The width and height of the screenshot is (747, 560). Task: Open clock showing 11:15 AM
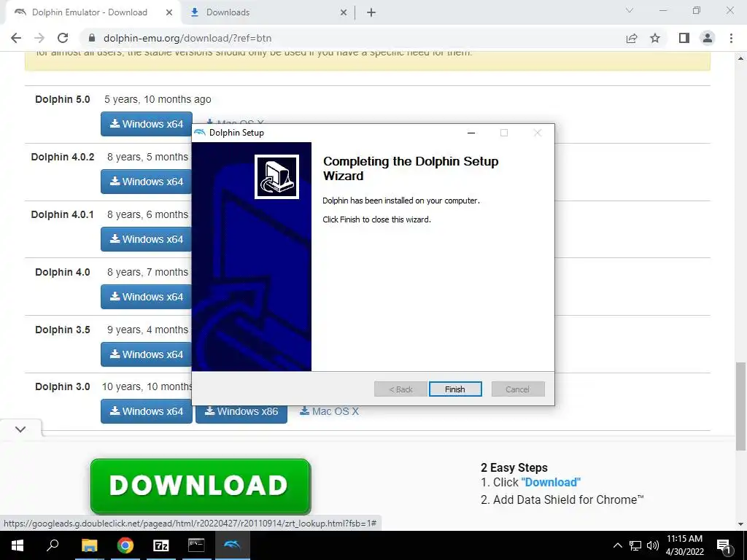pyautogui.click(x=684, y=545)
